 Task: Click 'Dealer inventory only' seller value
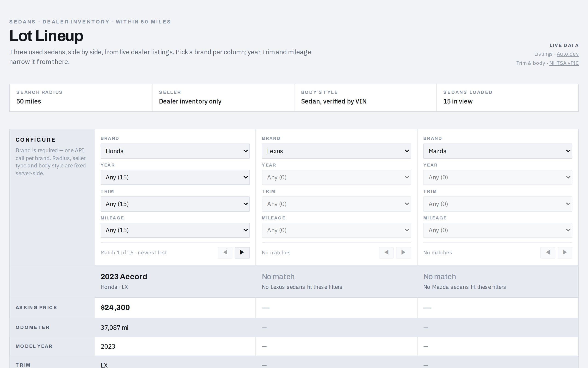(x=190, y=101)
